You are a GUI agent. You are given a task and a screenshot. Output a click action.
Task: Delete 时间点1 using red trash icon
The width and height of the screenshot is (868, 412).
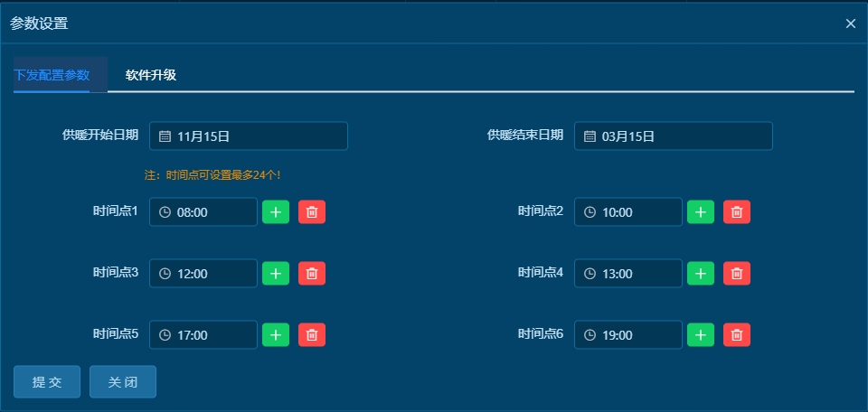312,212
